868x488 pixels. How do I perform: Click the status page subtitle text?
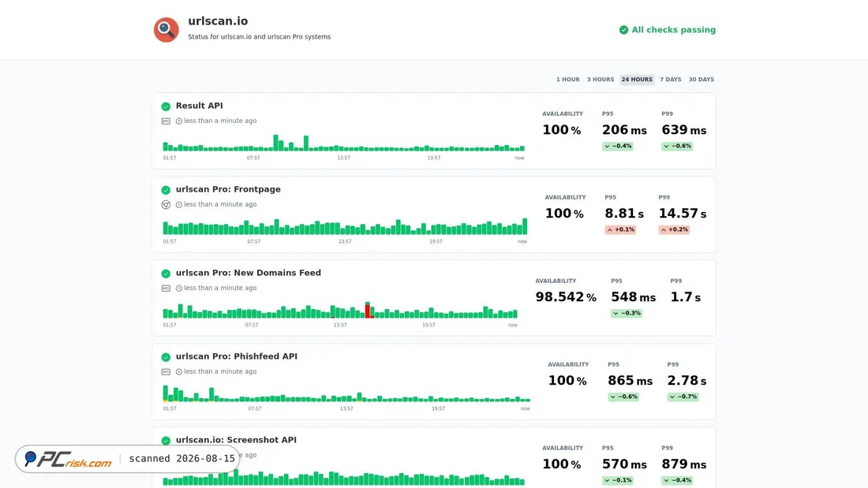point(259,37)
